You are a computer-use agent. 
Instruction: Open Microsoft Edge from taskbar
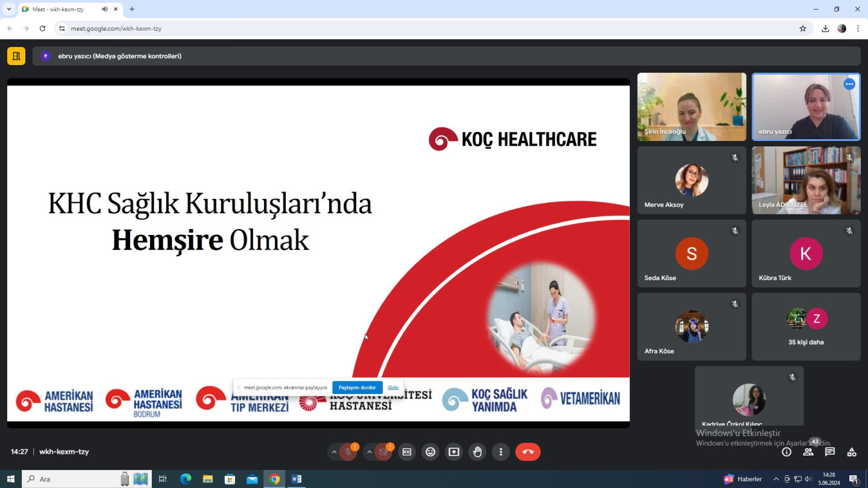pyautogui.click(x=186, y=479)
